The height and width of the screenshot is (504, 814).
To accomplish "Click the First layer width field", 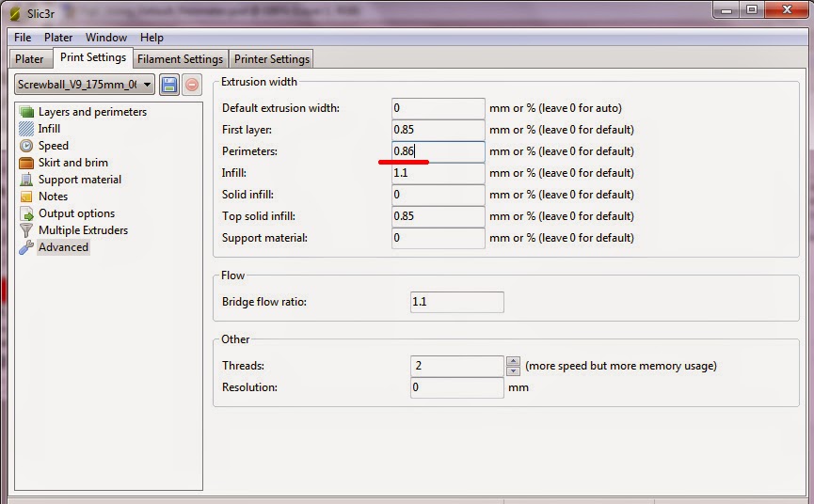I will tap(439, 130).
